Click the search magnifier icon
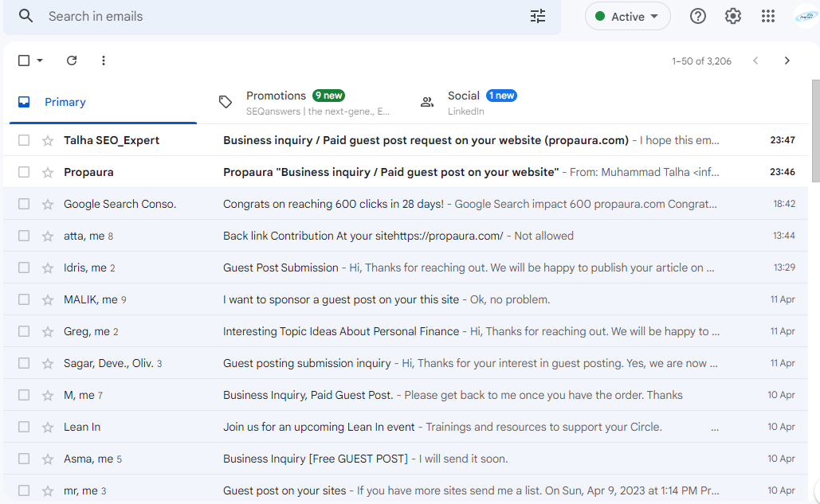820x504 pixels. point(26,16)
